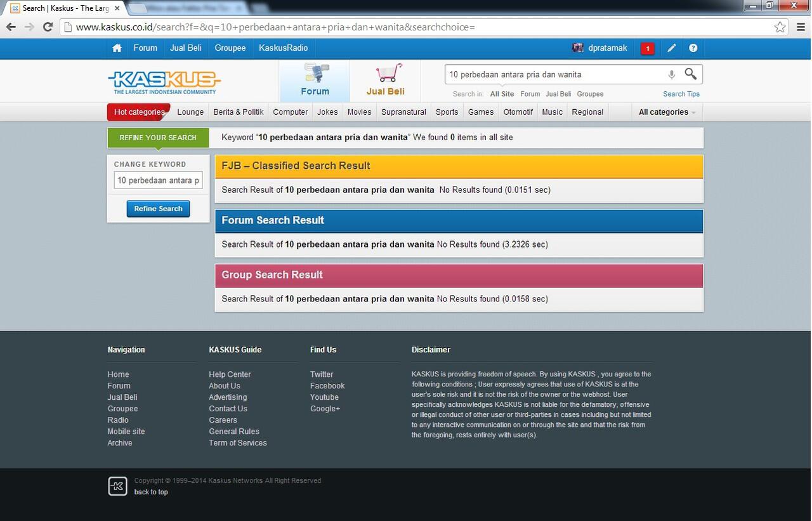812x521 pixels.
Task: Open Chrome menu hamburger icon
Action: [x=801, y=27]
